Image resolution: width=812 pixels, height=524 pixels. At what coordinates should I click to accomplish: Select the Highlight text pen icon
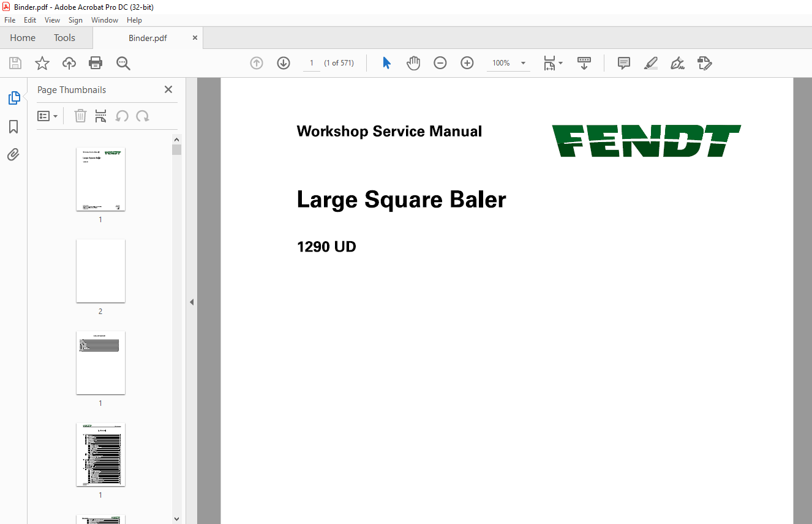651,63
